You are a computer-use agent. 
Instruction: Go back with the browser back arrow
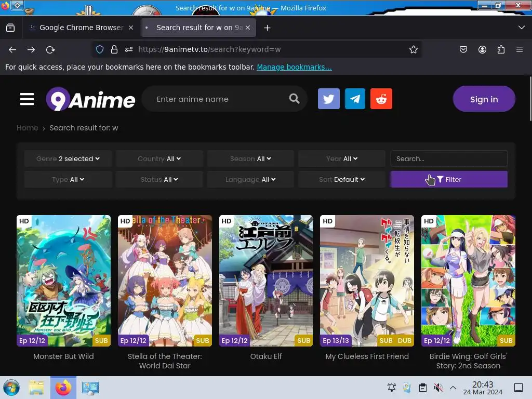tap(12, 49)
